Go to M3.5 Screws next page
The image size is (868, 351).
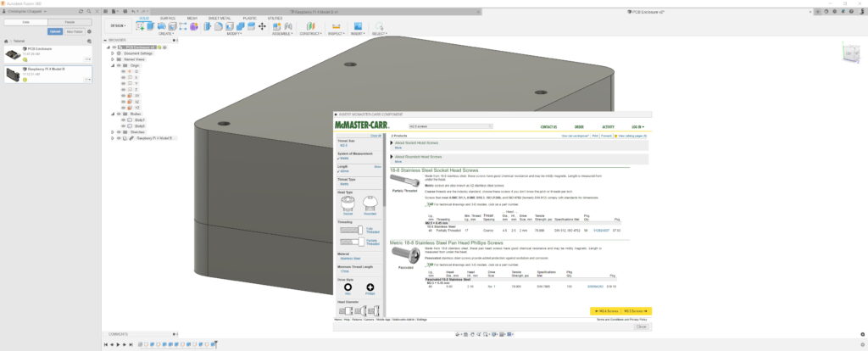click(x=636, y=311)
